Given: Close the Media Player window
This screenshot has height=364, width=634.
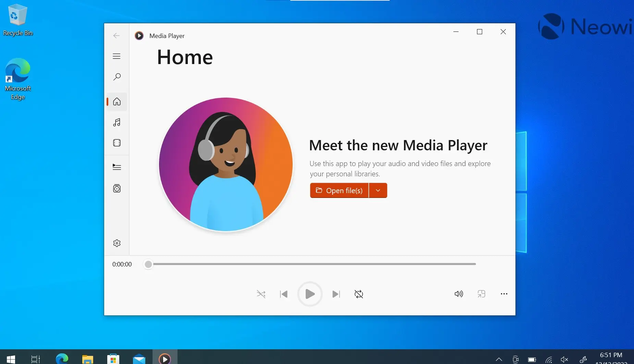Looking at the screenshot, I should coord(503,32).
